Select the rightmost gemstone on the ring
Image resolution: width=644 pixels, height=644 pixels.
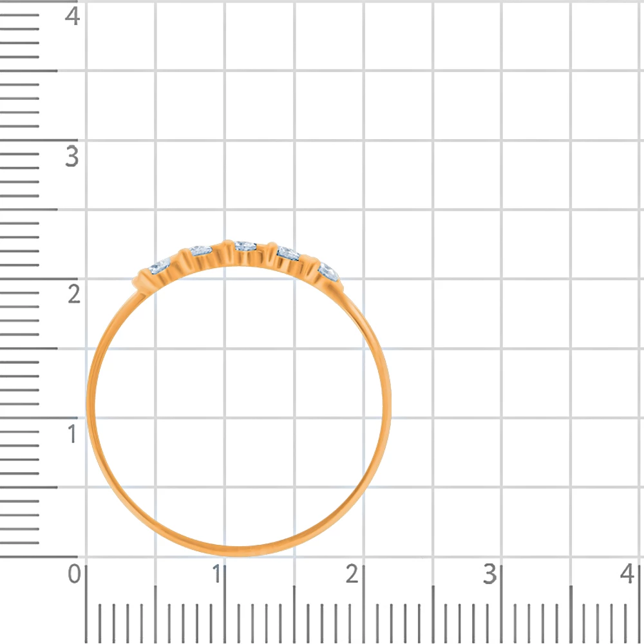pos(329,272)
